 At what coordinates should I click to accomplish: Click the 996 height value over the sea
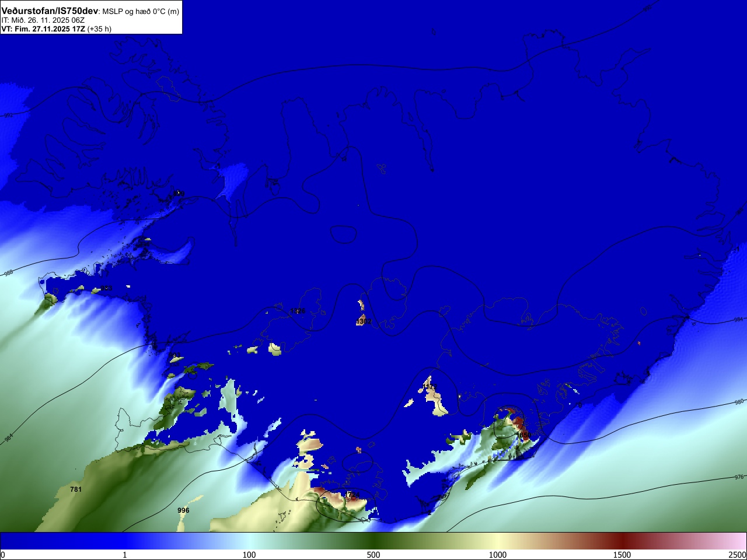[183, 510]
